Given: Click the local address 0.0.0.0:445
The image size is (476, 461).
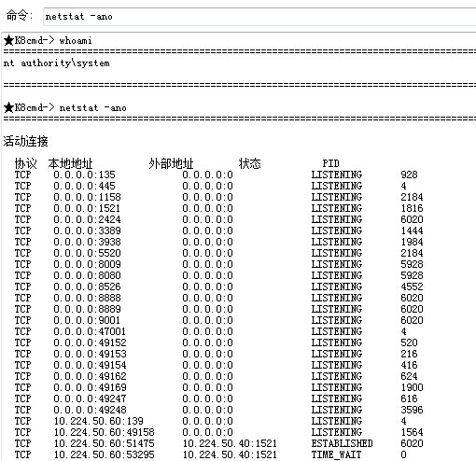Looking at the screenshot, I should [84, 186].
